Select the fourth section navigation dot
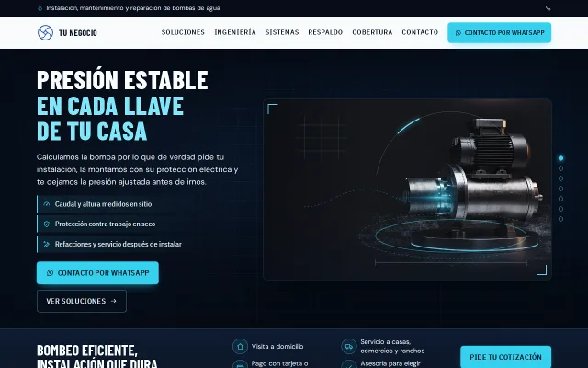Screen dimensions: 588x368 coord(561,189)
